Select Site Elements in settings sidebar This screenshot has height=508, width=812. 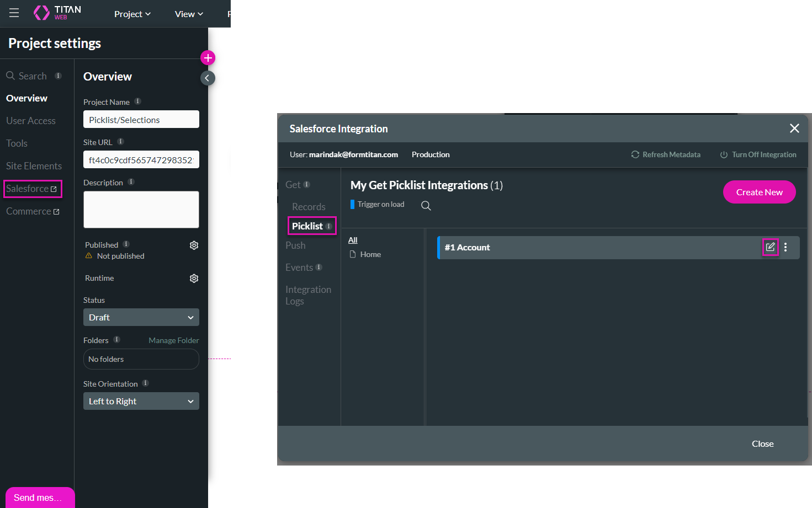tap(34, 166)
